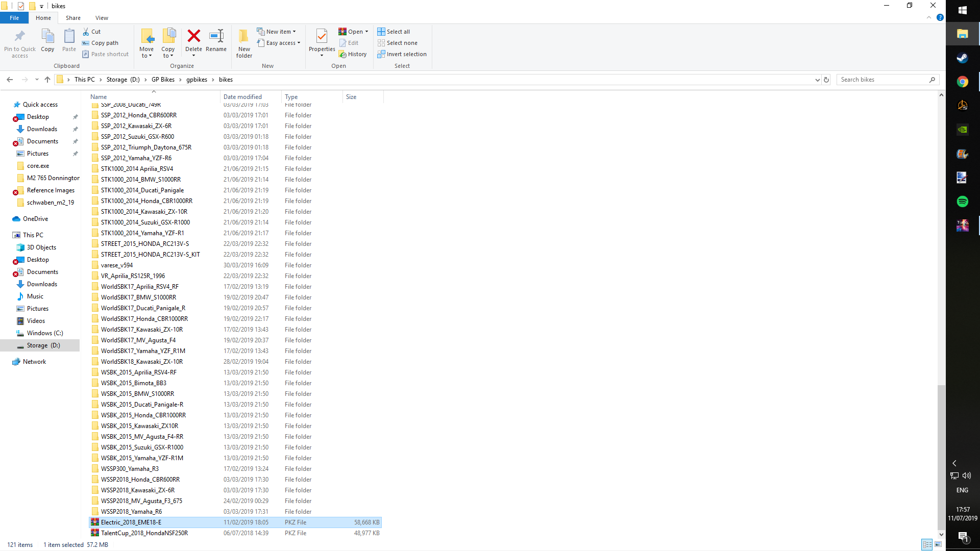The width and height of the screenshot is (980, 551).
Task: Select the Electric_2018_EME18-E file
Action: [x=235, y=522]
